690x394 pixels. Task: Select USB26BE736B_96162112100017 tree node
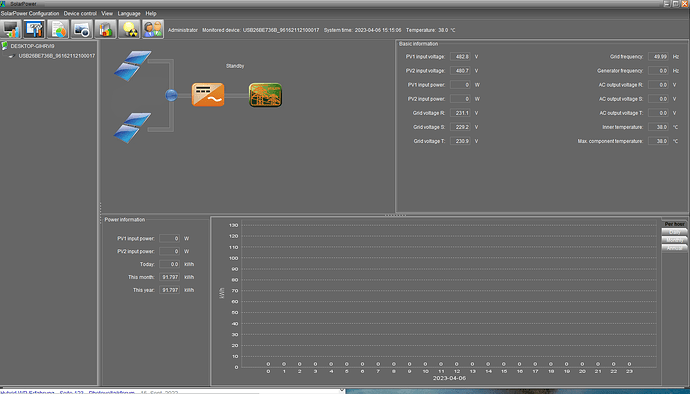[x=57, y=56]
